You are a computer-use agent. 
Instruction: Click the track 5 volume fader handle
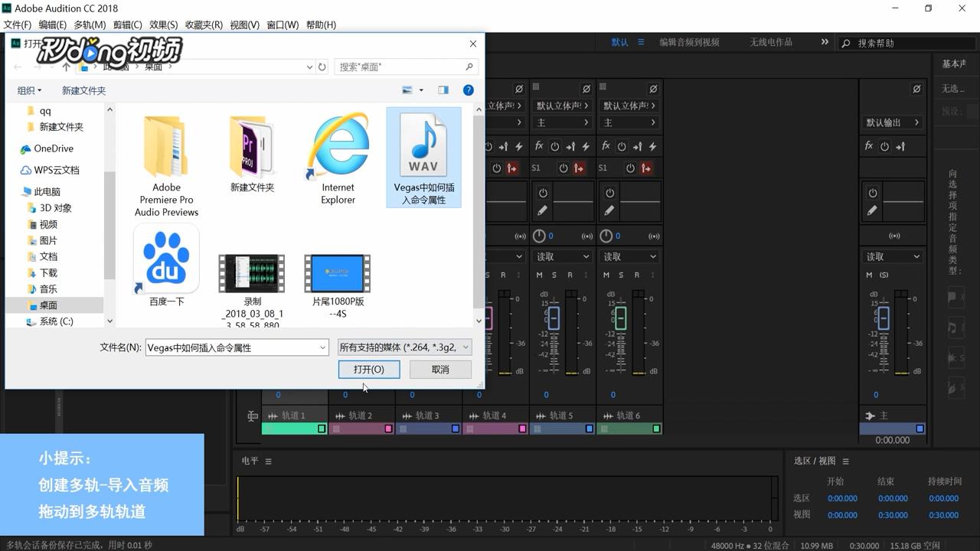click(554, 318)
